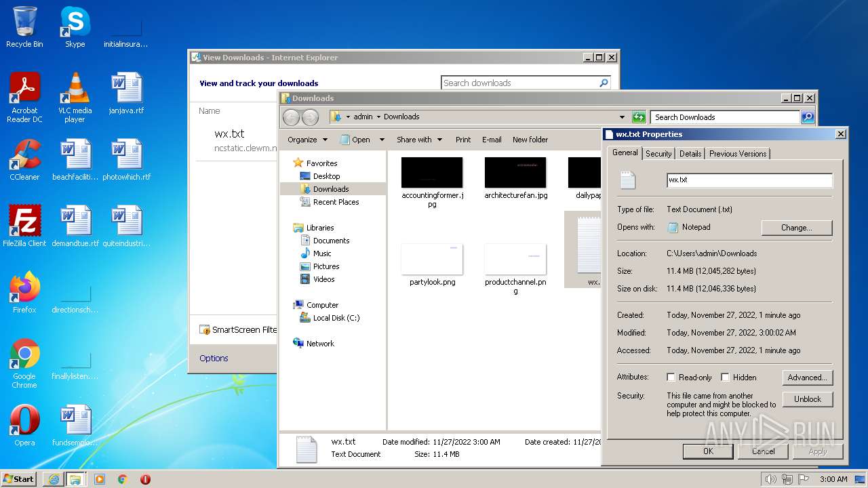Viewport: 868px width, 488px height.
Task: Open Documents library in navigation pane
Action: (331, 241)
